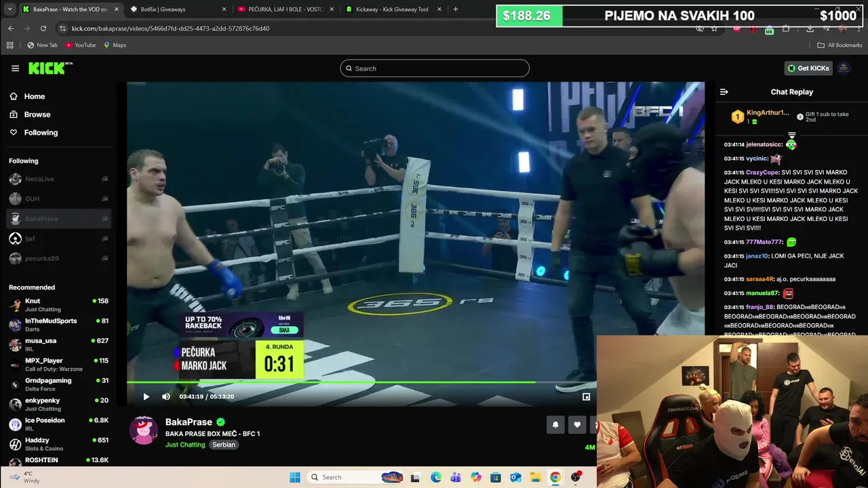Open recommended channel enkypenky
The image size is (868, 488).
tap(58, 404)
